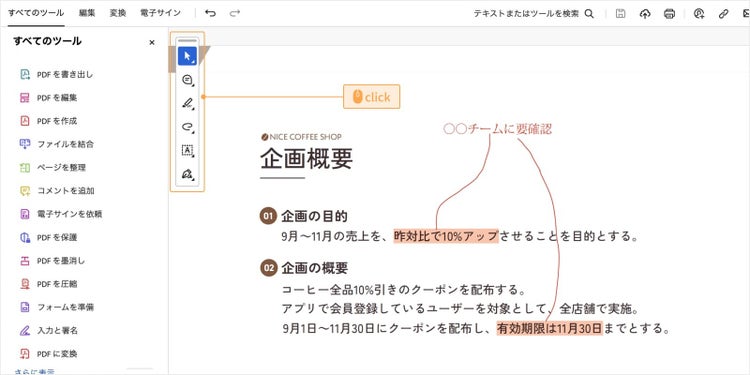This screenshot has width=750, height=375.
Task: Click テキストまたはツールを検索 search field
Action: (x=526, y=14)
